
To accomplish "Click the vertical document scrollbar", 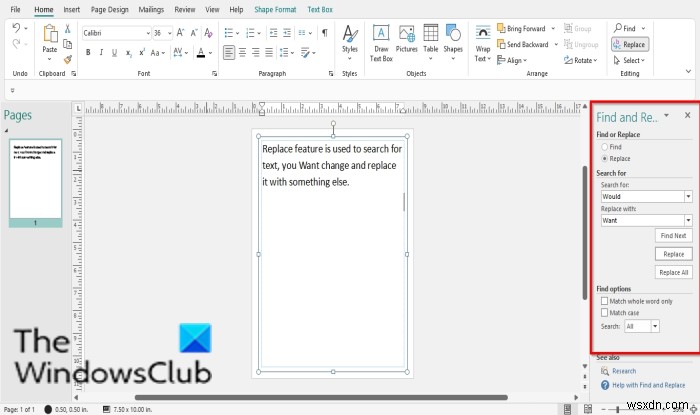I will point(584,232).
